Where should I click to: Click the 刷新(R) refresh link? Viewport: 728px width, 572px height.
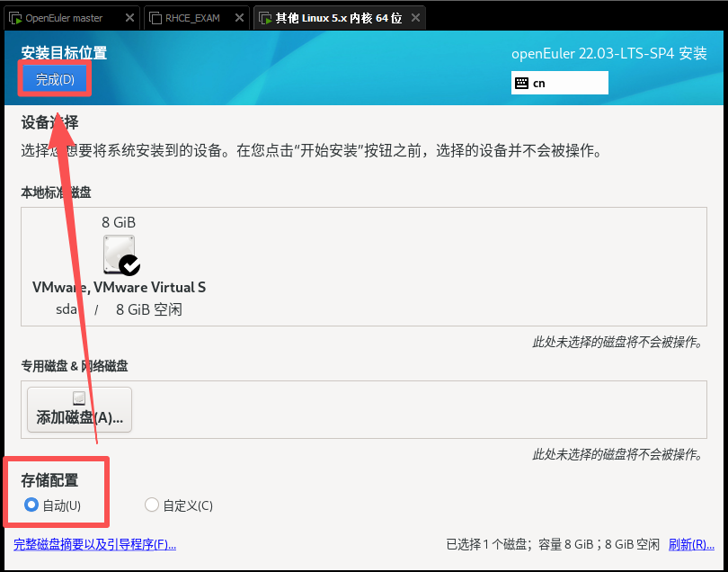(x=691, y=544)
